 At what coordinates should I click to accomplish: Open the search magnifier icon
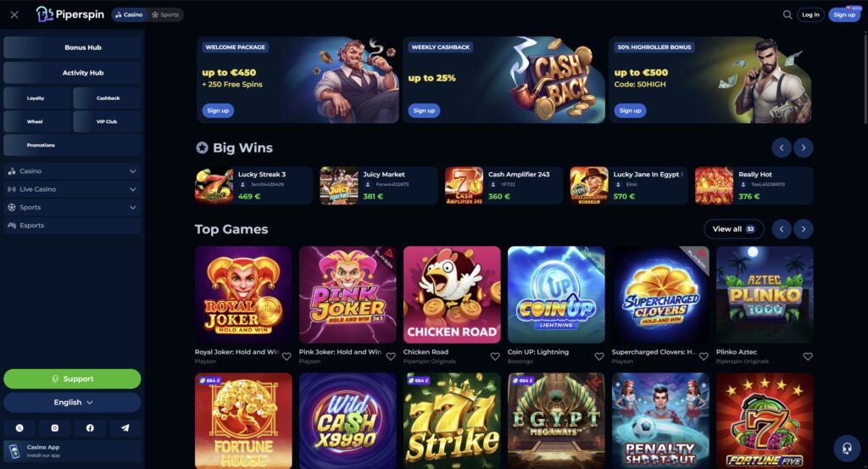(787, 15)
